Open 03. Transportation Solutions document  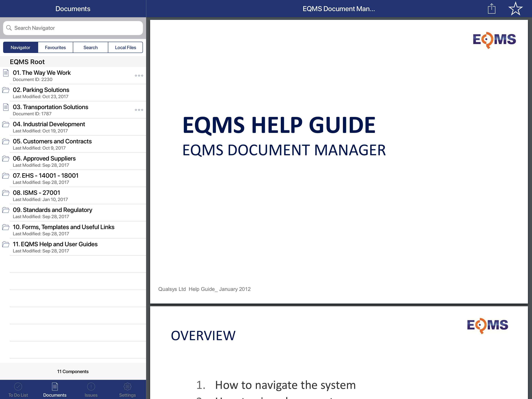pyautogui.click(x=73, y=110)
